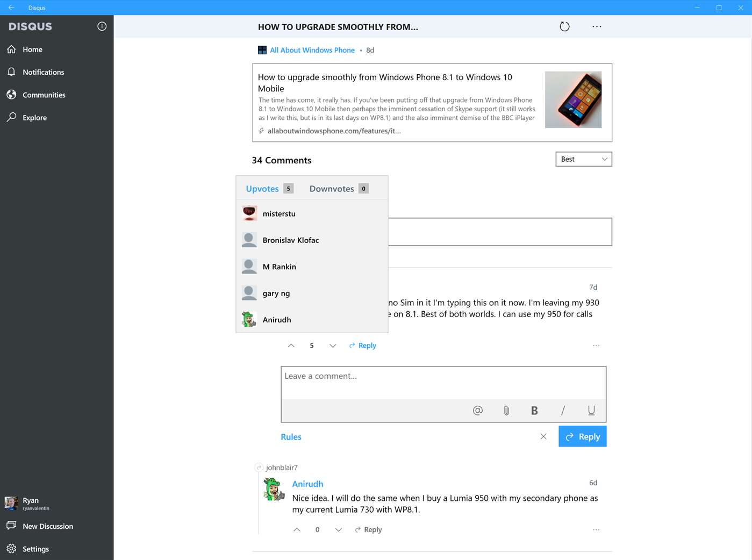Upvote Anirudh's comment

(x=297, y=530)
